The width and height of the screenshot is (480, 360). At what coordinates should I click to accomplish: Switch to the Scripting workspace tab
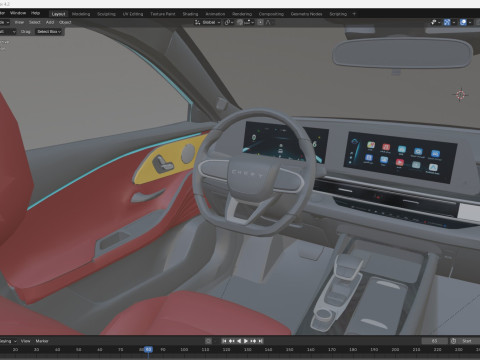click(x=338, y=14)
